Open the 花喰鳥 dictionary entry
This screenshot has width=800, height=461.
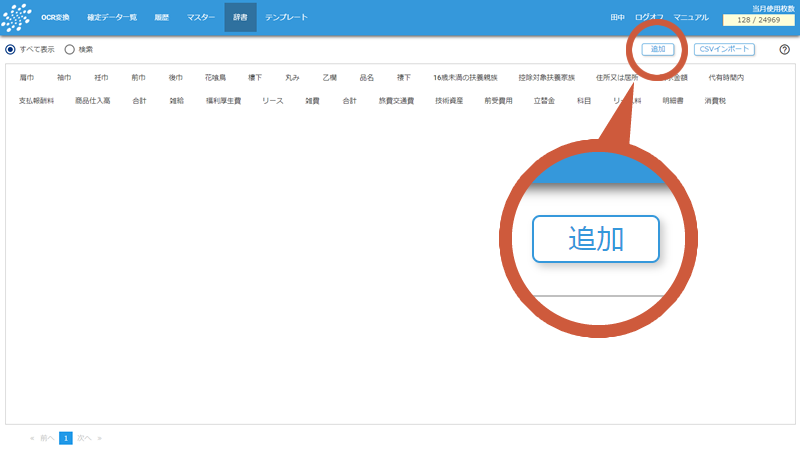pyautogui.click(x=216, y=77)
